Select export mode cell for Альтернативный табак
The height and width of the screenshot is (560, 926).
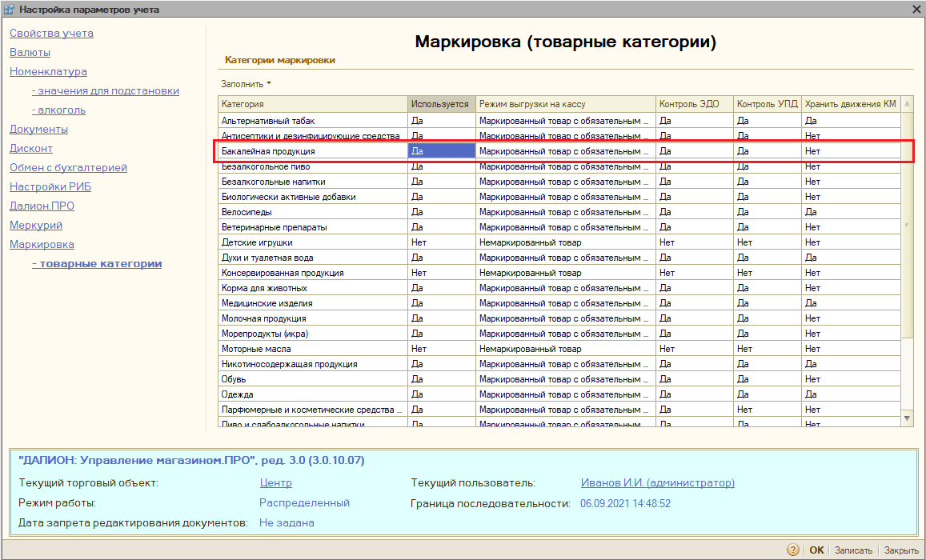(x=565, y=121)
